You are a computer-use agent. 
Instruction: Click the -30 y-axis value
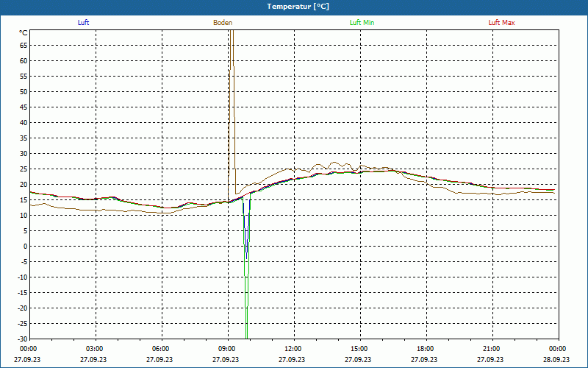[x=23, y=339]
